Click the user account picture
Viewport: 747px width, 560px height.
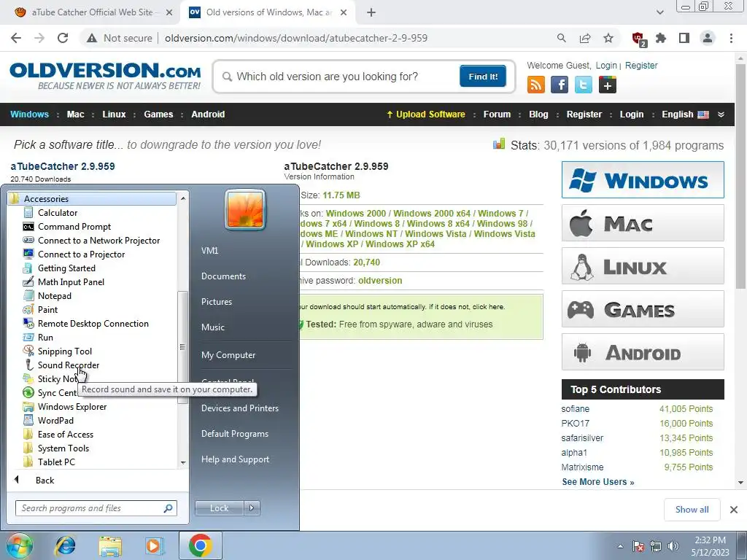(245, 209)
